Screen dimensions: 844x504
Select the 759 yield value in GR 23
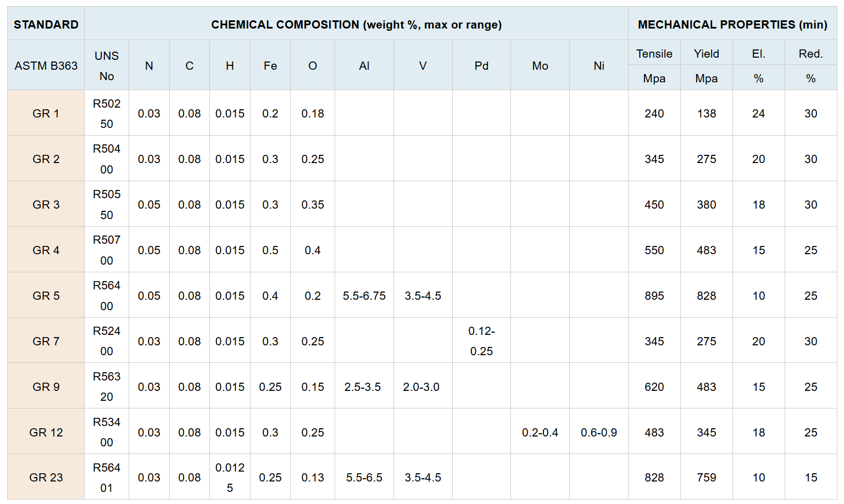[707, 477]
